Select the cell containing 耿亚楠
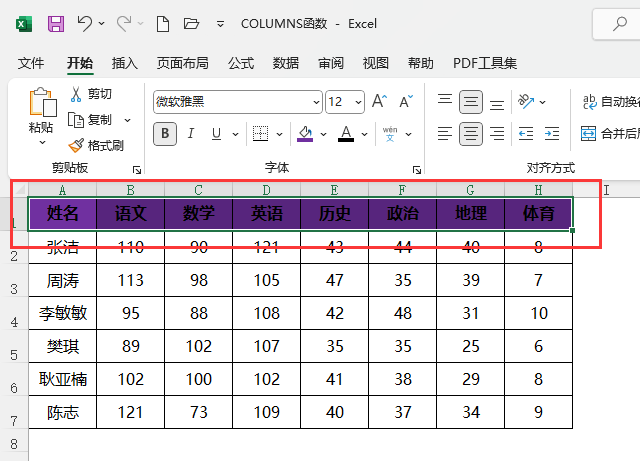This screenshot has width=640, height=461. 62,379
